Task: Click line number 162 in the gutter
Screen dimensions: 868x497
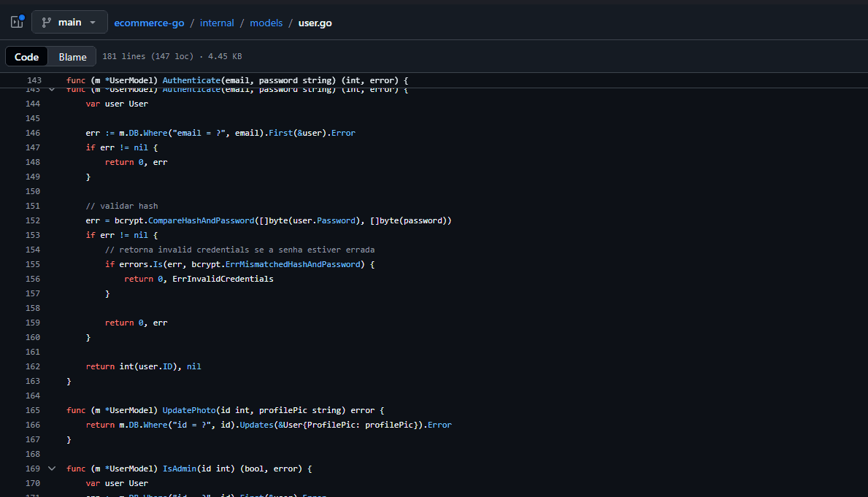Action: coord(33,366)
